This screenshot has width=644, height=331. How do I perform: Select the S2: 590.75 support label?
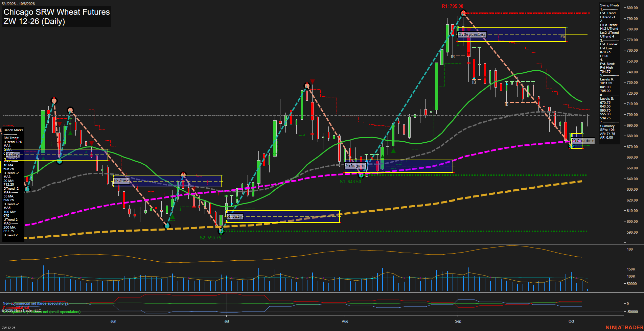tap(210, 238)
